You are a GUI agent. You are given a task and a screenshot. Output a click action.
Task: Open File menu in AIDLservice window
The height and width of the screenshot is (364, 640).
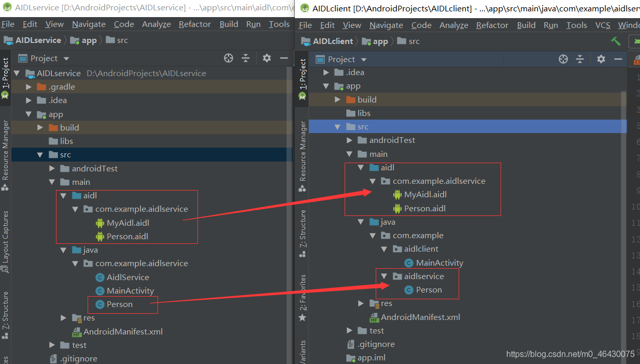click(x=8, y=24)
